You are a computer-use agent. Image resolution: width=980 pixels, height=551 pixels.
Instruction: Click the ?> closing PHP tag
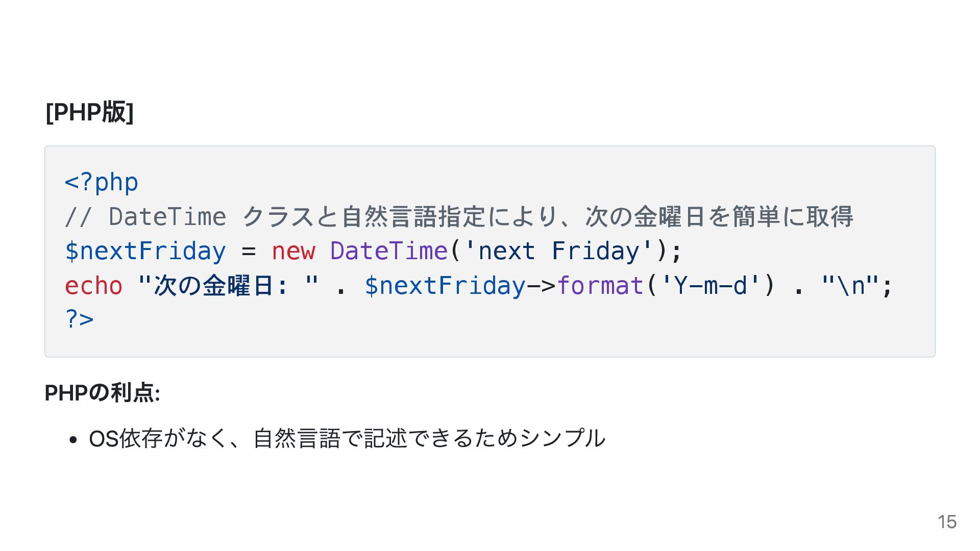tap(80, 319)
